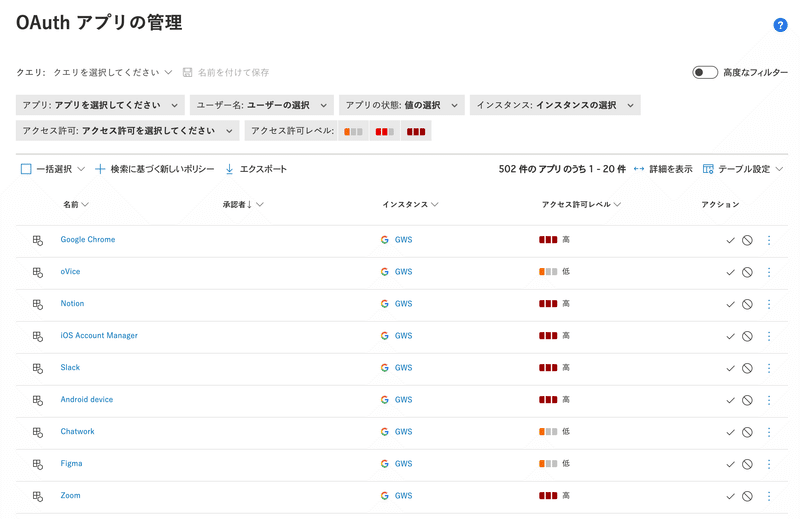Click the エクスポート button
Screen dimensions: 800x519
tap(256, 169)
